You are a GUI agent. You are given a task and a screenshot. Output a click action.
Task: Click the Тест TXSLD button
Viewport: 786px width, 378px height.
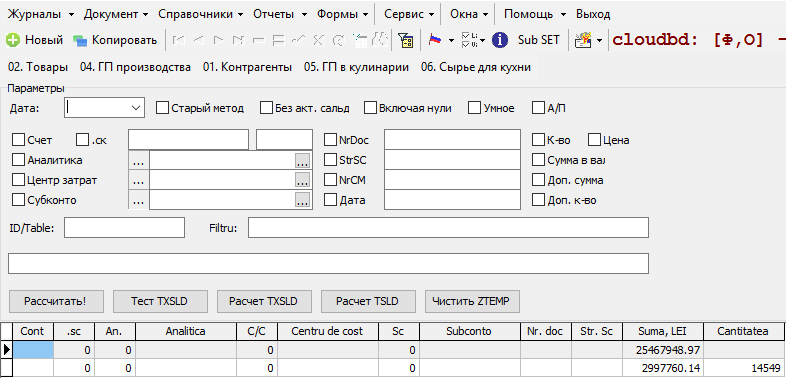tap(160, 301)
